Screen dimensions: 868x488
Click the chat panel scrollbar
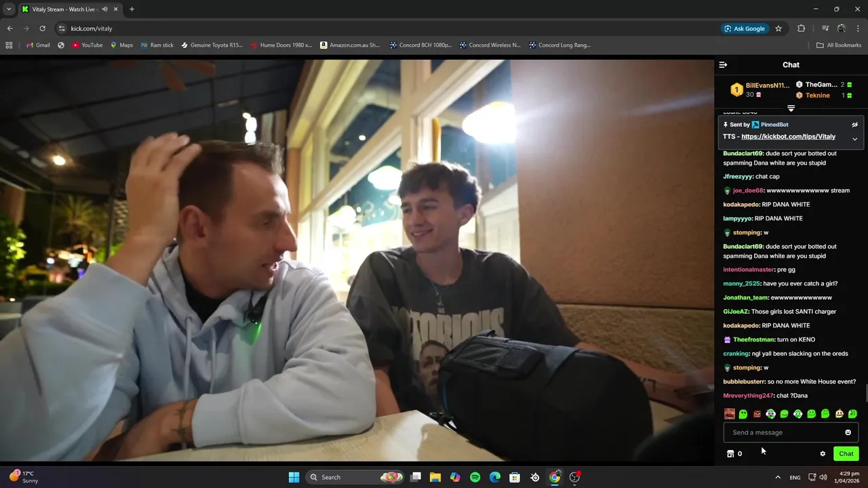tap(865, 393)
